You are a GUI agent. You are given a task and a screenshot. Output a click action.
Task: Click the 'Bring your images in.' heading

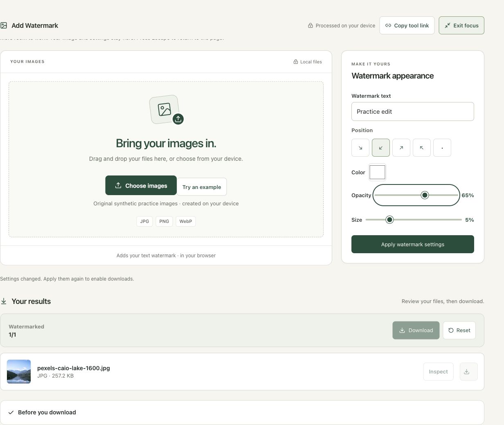[166, 143]
